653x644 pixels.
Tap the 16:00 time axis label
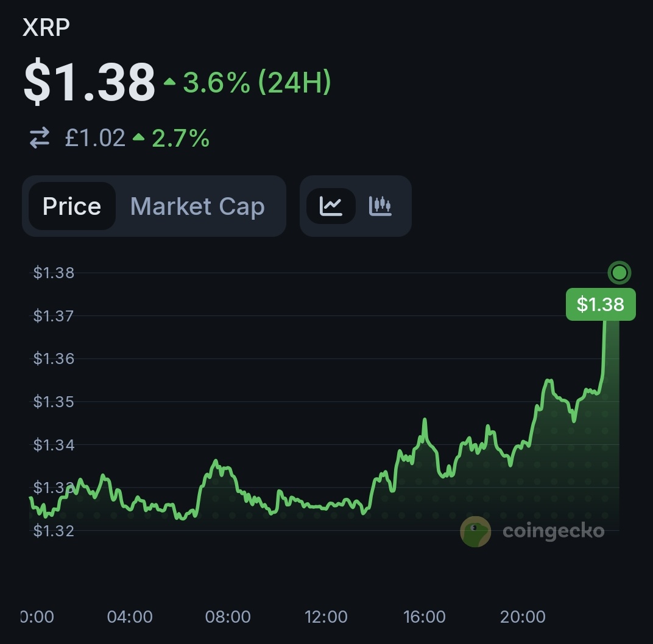pyautogui.click(x=425, y=617)
